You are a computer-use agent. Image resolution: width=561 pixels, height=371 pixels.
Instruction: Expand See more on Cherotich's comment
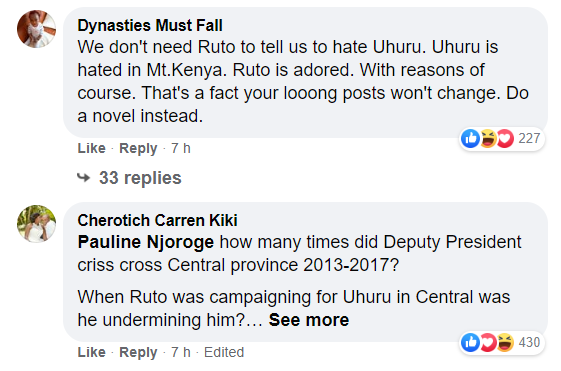click(x=309, y=320)
